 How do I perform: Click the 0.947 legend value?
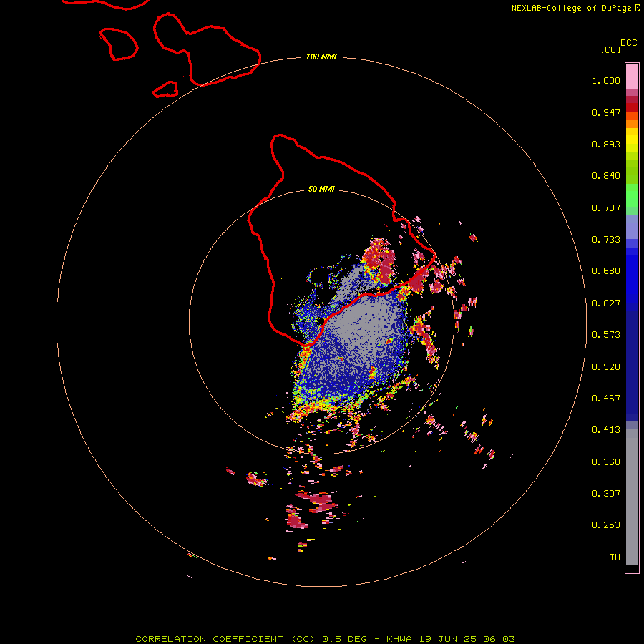(606, 112)
